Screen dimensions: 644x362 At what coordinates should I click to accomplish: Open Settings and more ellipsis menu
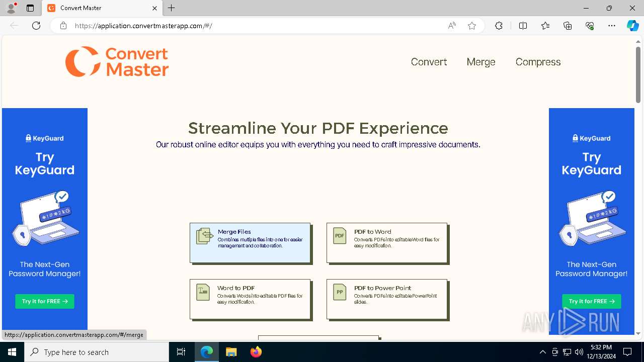point(612,26)
